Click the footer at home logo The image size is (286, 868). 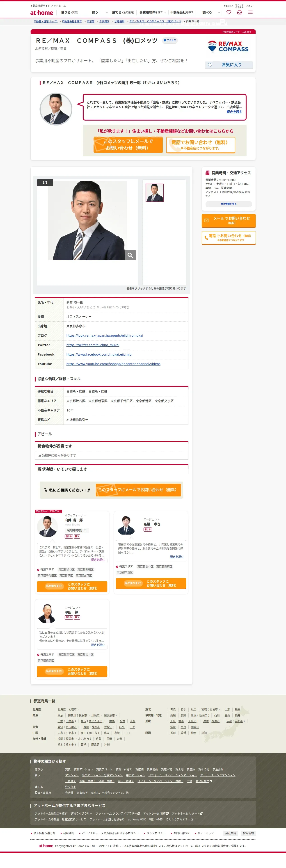click(46, 846)
